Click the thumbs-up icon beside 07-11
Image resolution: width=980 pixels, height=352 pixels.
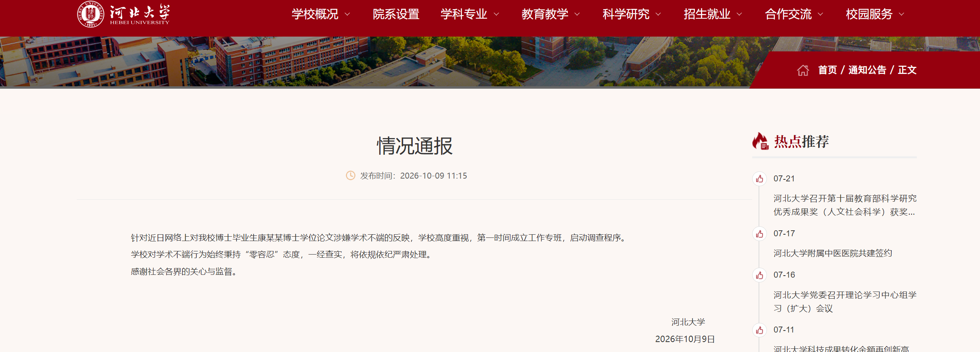coord(759,330)
